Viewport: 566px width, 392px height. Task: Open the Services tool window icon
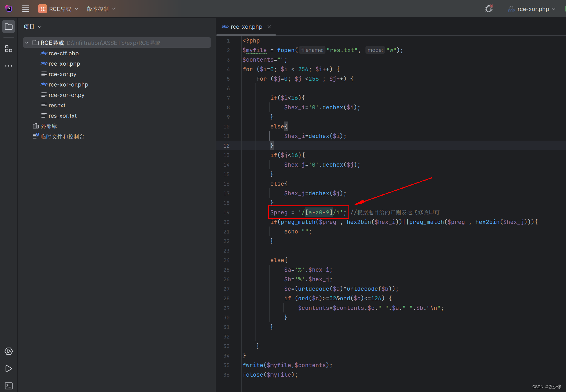pyautogui.click(x=9, y=351)
